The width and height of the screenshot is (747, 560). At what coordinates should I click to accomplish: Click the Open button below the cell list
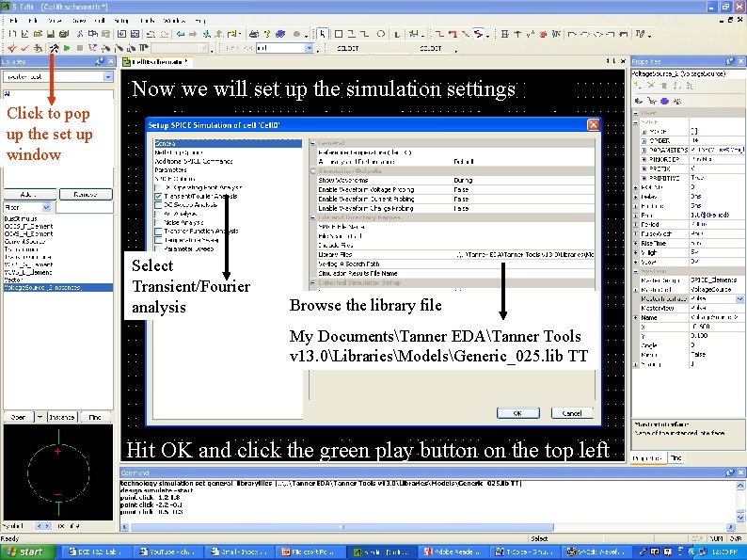point(19,417)
